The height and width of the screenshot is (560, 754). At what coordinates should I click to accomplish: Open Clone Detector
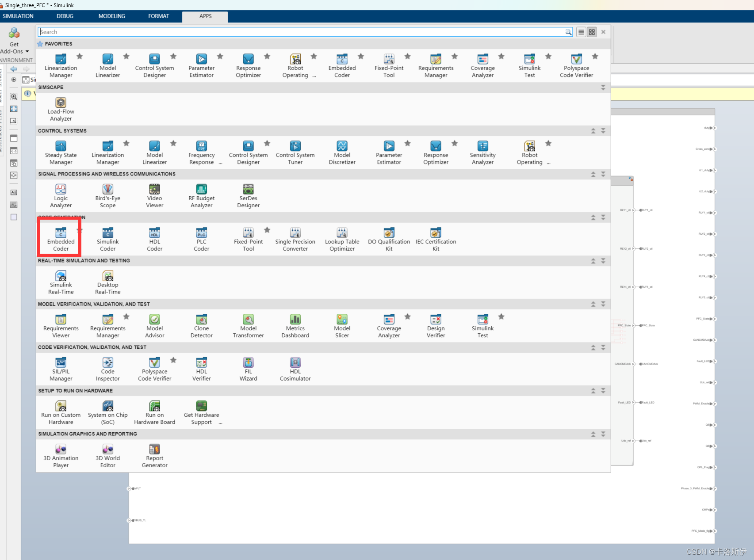pos(201,326)
